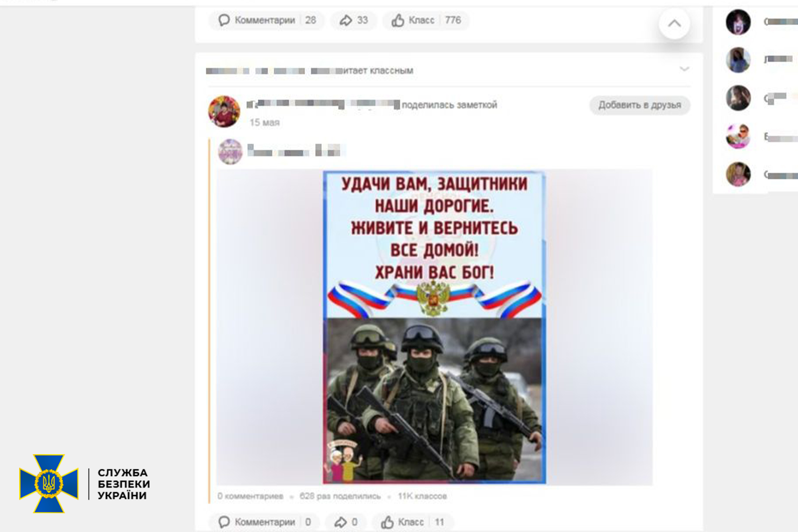Click Добавить в друзья button
This screenshot has width=798, height=532.
coord(640,105)
